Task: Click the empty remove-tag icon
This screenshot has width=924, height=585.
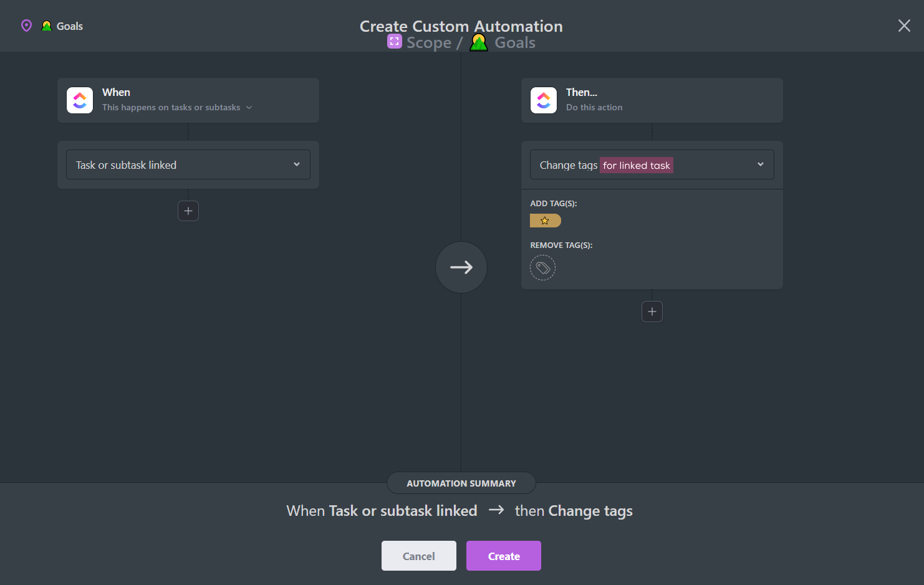Action: [542, 268]
